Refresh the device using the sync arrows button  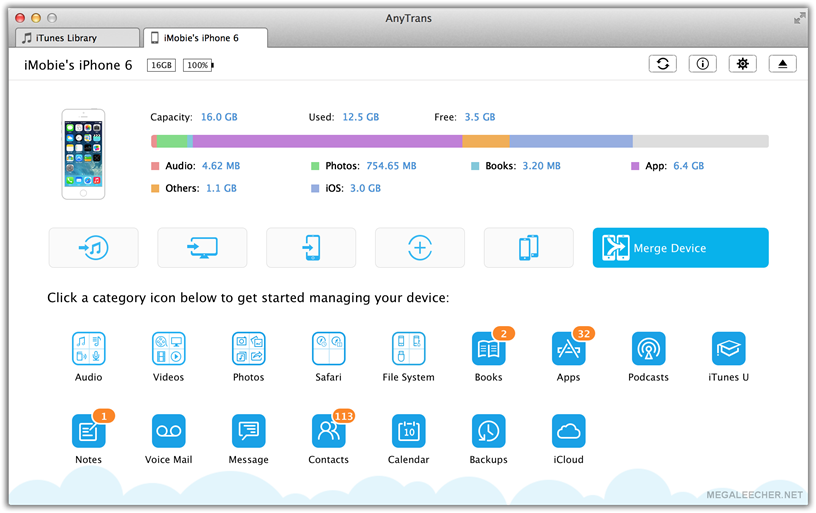tap(662, 64)
